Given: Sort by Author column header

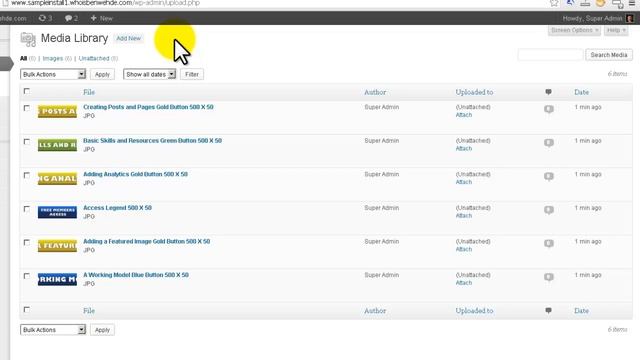Looking at the screenshot, I should (x=375, y=92).
